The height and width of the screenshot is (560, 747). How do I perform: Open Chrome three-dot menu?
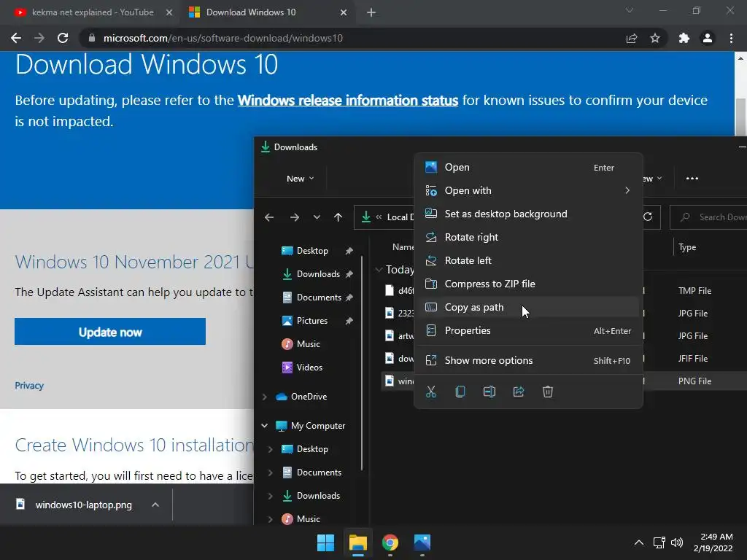point(731,38)
